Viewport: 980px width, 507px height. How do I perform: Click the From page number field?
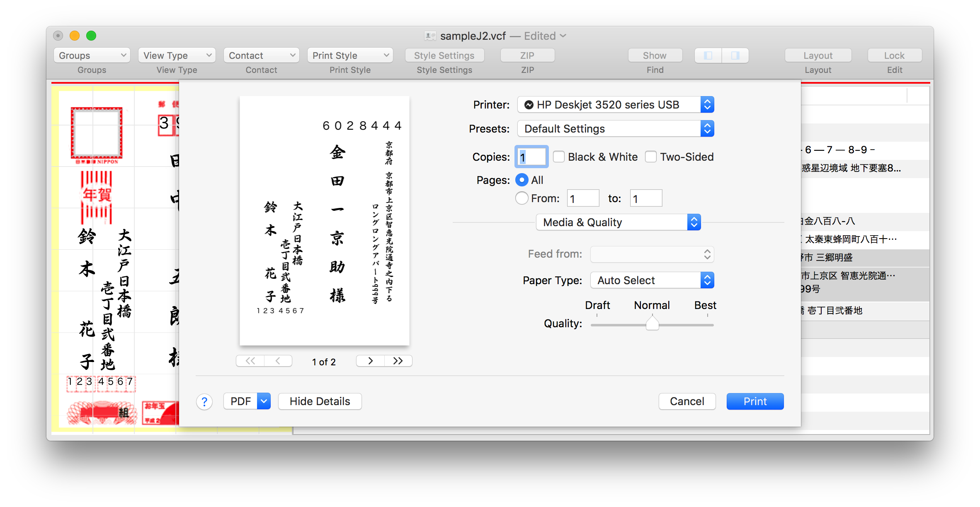583,198
